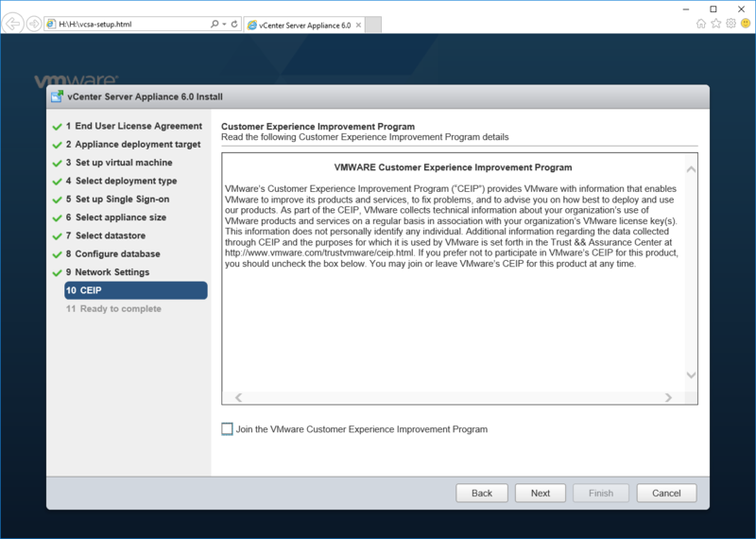
Task: Click the green checkmark beside License Agreement
Action: pyautogui.click(x=57, y=127)
